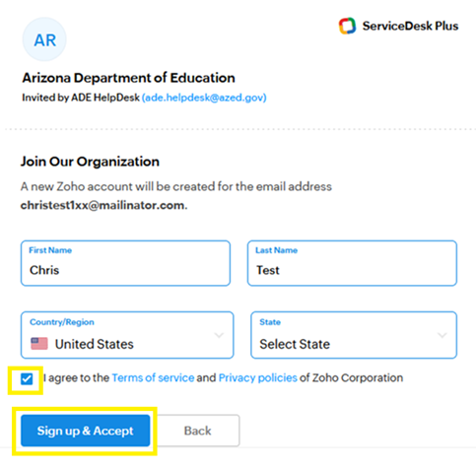Image resolution: width=476 pixels, height=471 pixels.
Task: Select the christest1xx@mailinator.com email text
Action: 102,205
